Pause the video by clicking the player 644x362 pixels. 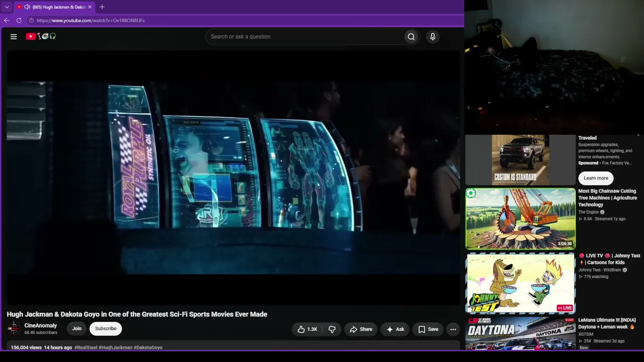pyautogui.click(x=233, y=177)
